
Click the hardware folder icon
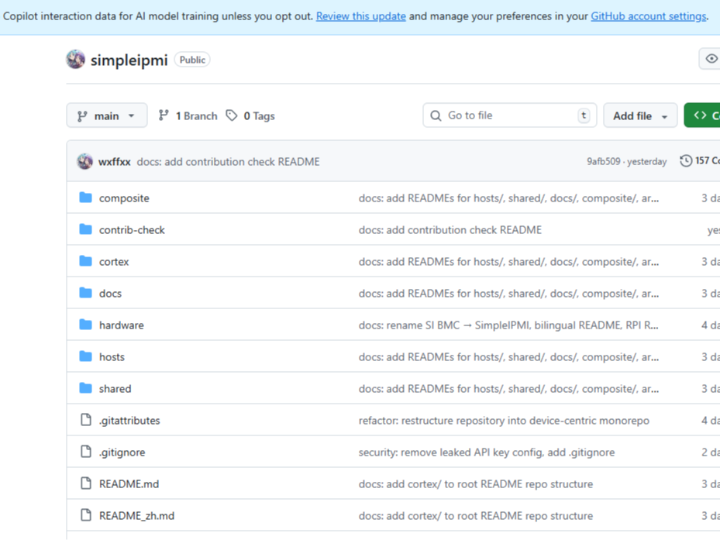[85, 325]
